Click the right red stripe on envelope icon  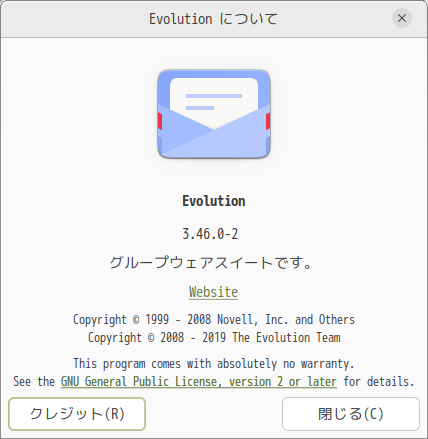pyautogui.click(x=268, y=121)
